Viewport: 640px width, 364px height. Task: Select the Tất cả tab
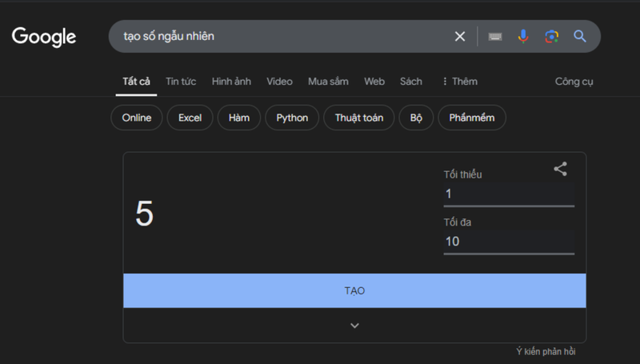136,82
